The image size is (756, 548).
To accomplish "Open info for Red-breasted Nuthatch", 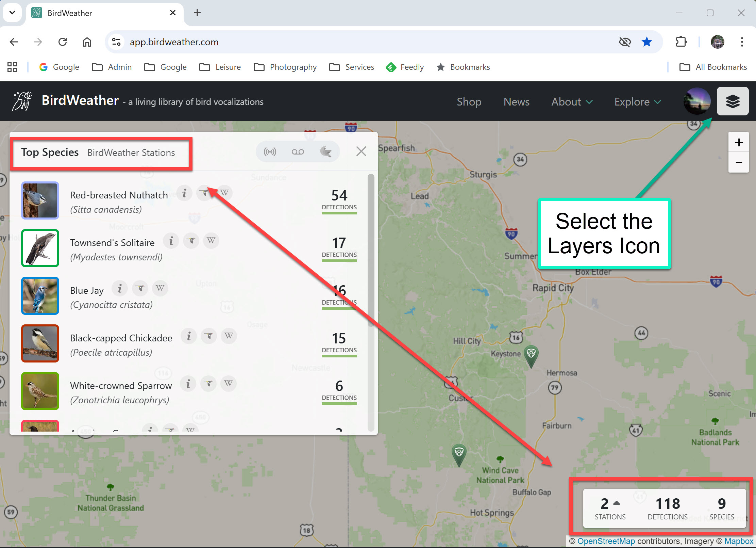I will tap(184, 193).
